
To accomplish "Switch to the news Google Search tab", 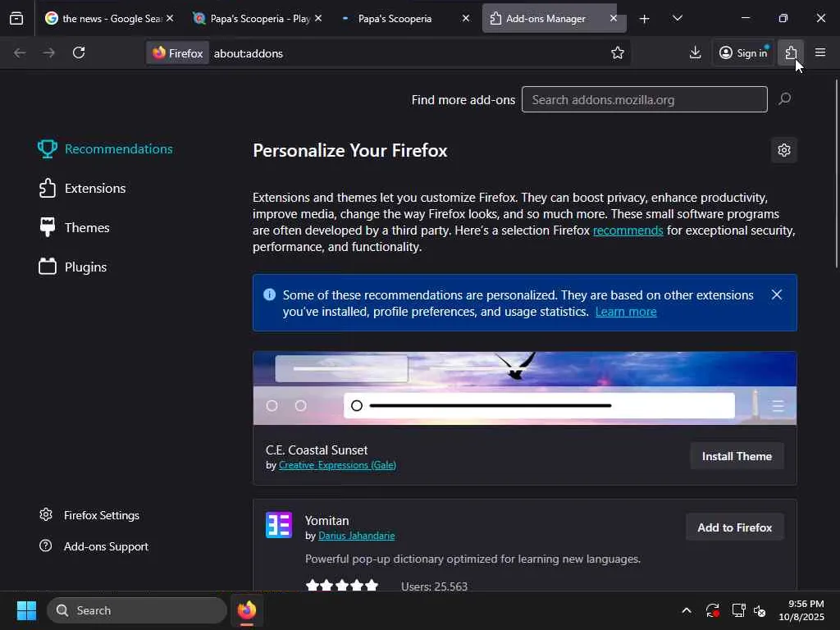I will 110,18.
